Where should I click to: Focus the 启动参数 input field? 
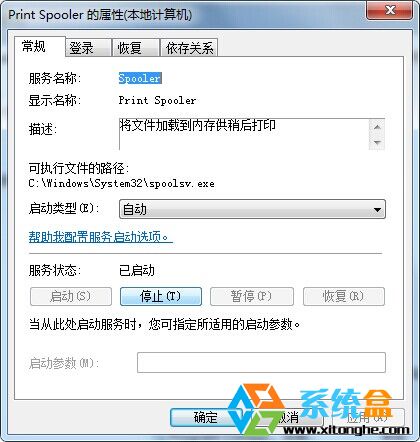pyautogui.click(x=261, y=362)
